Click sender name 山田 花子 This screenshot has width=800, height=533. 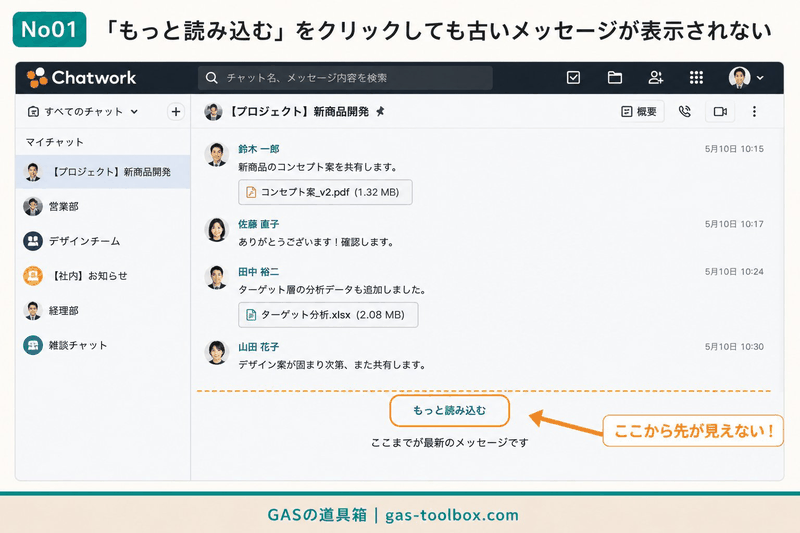[259, 347]
